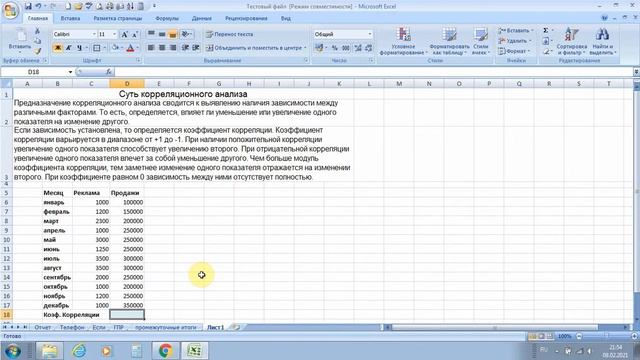This screenshot has width=640, height=360.
Task: Switch to the Разметка страницы tab
Action: (x=118, y=18)
